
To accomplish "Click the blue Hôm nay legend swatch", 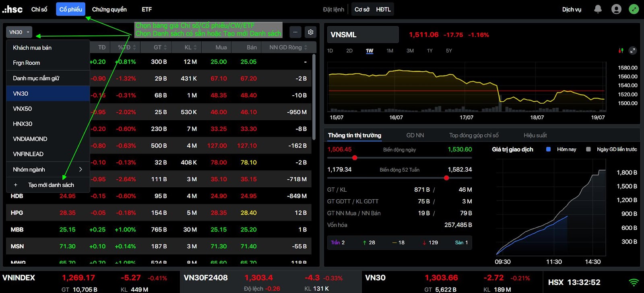I will pos(548,149).
